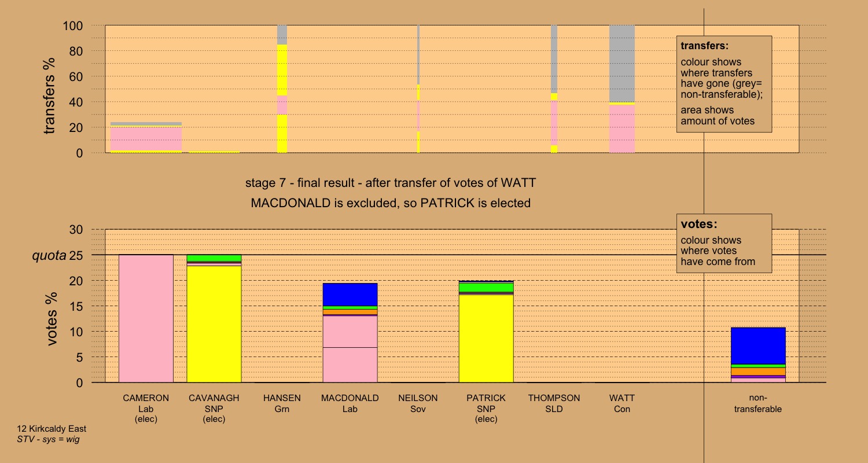Image resolution: width=868 pixels, height=463 pixels.
Task: Click the NEILSON Sov candidate label
Action: tap(418, 403)
